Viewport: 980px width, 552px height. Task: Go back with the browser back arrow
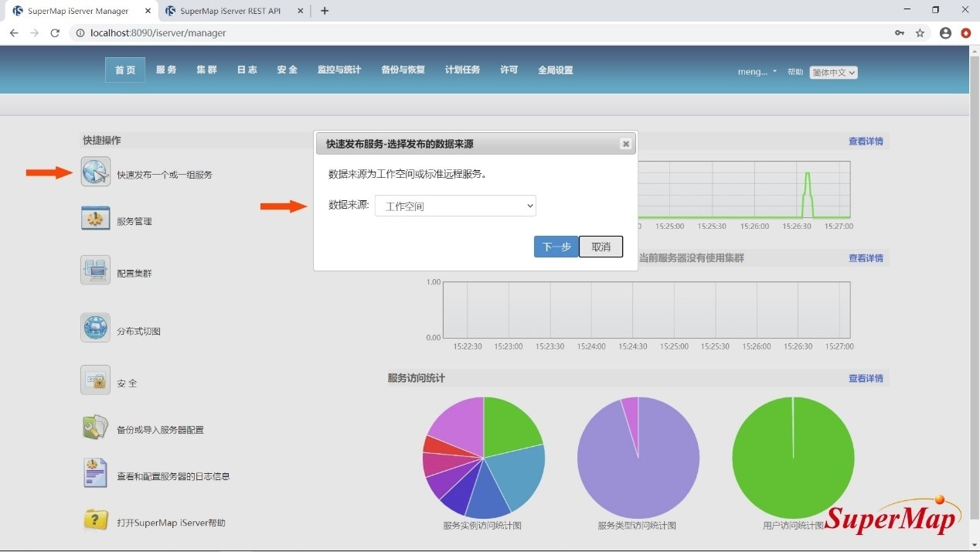click(x=14, y=33)
